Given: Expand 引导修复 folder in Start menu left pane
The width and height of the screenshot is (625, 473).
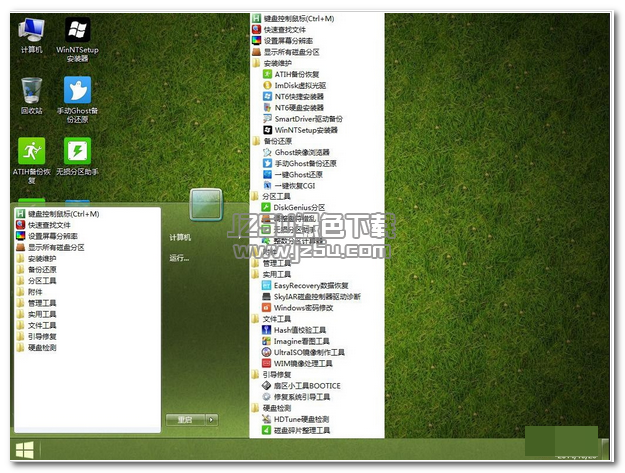Looking at the screenshot, I should coord(36,337).
